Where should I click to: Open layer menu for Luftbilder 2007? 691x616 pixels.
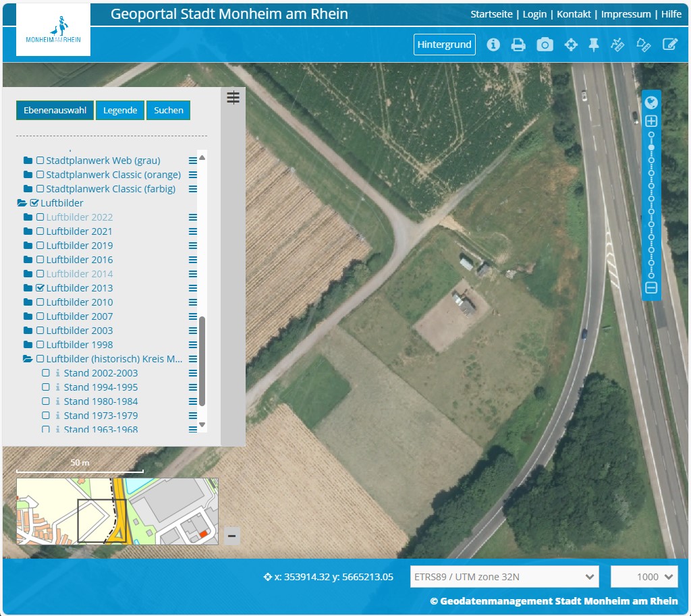tap(192, 316)
